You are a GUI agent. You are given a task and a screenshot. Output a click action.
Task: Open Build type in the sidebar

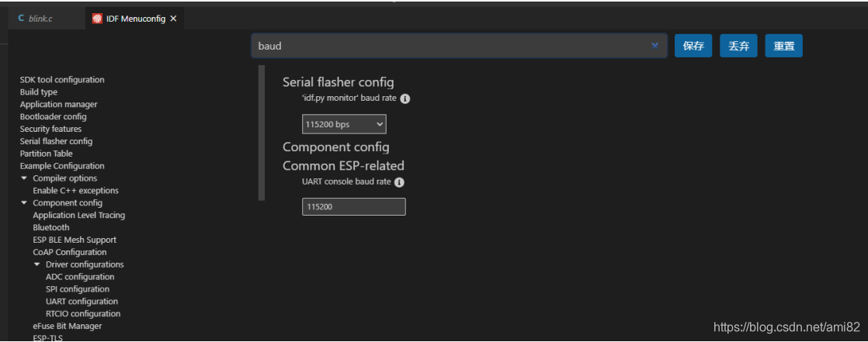(39, 92)
